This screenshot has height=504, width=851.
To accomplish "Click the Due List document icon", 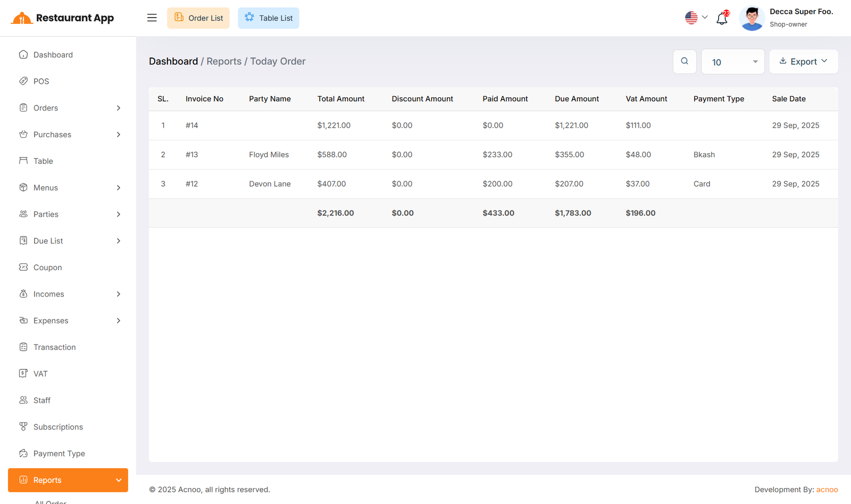I will tap(23, 240).
